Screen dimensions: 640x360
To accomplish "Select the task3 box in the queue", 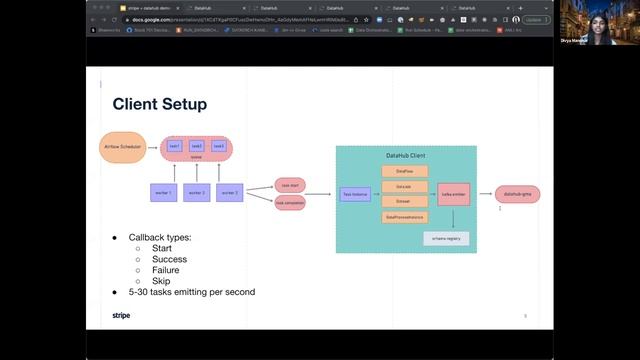I will (219, 146).
